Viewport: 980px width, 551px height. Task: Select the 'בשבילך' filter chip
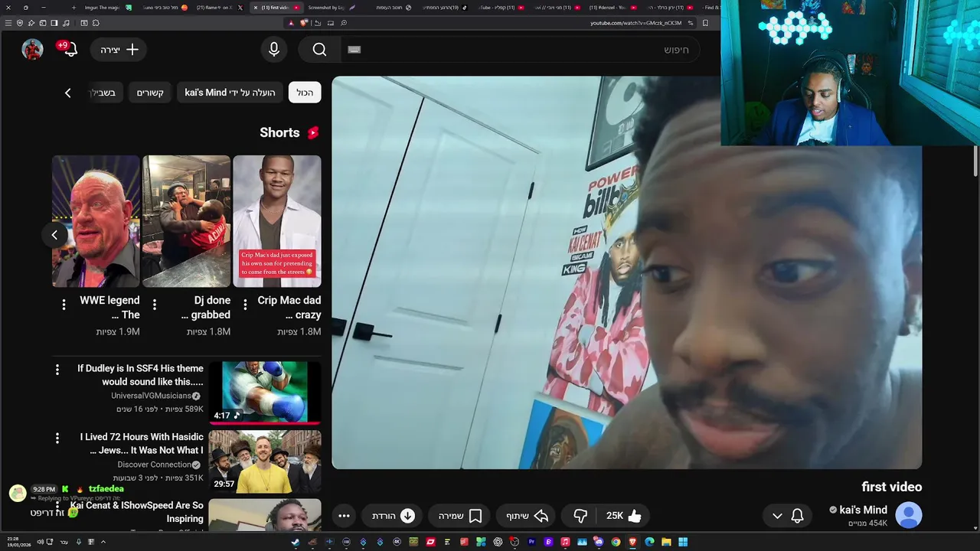tap(103, 93)
